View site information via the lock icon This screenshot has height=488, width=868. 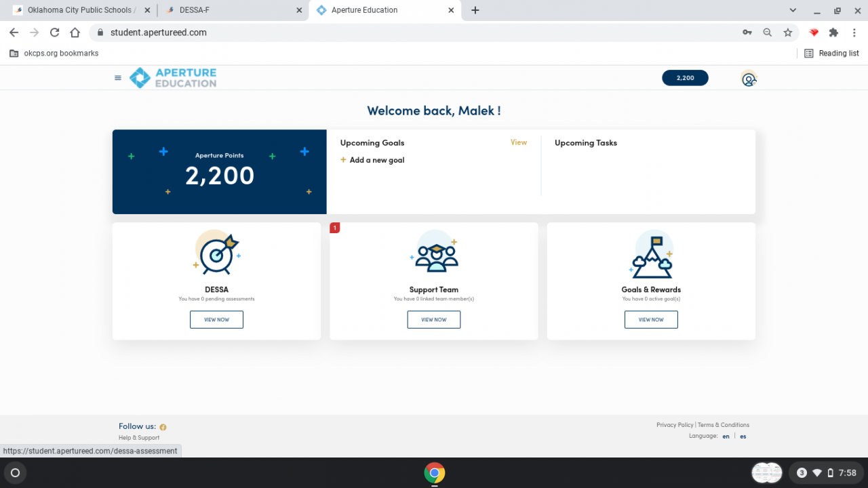(x=100, y=33)
